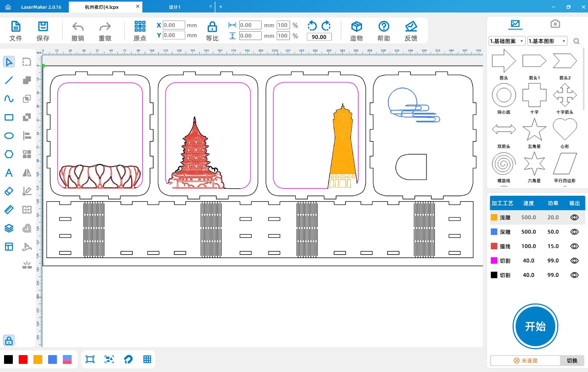
Task: Click the 切换 connection button
Action: point(572,361)
